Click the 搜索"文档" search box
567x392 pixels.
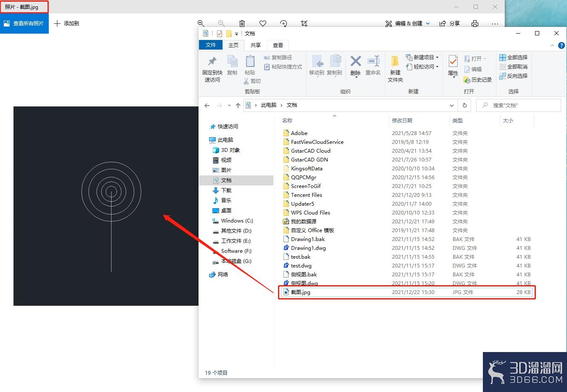pyautogui.click(x=519, y=105)
